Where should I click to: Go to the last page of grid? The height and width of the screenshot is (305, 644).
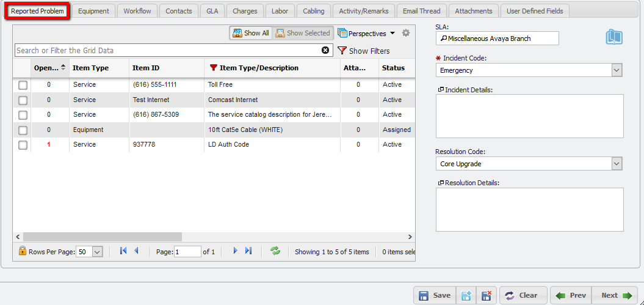click(248, 251)
